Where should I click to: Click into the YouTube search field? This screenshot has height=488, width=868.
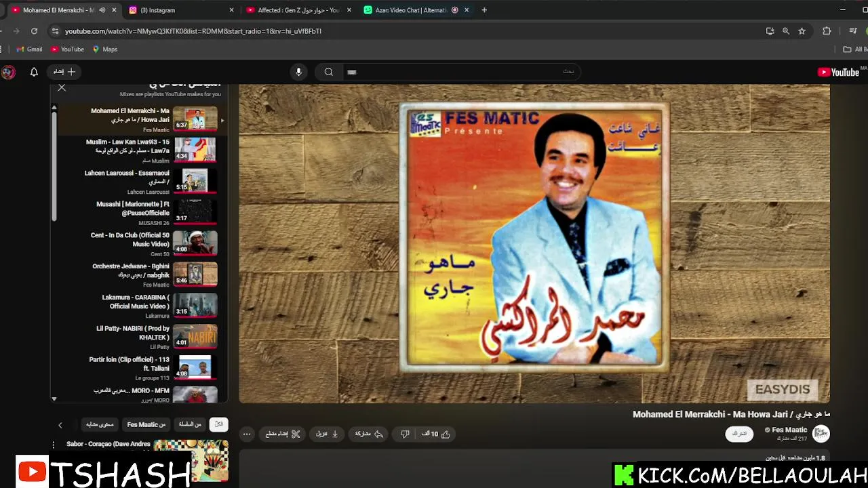coord(461,72)
